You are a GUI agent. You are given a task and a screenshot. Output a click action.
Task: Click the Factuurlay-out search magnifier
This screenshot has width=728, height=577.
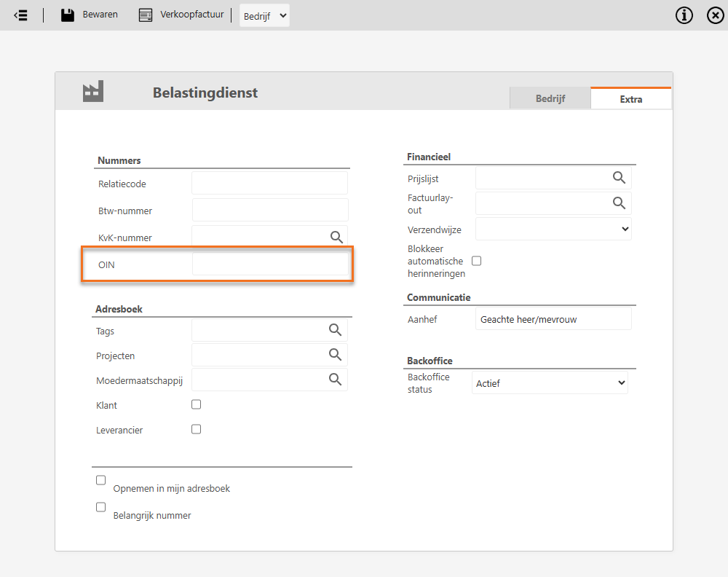tap(619, 203)
